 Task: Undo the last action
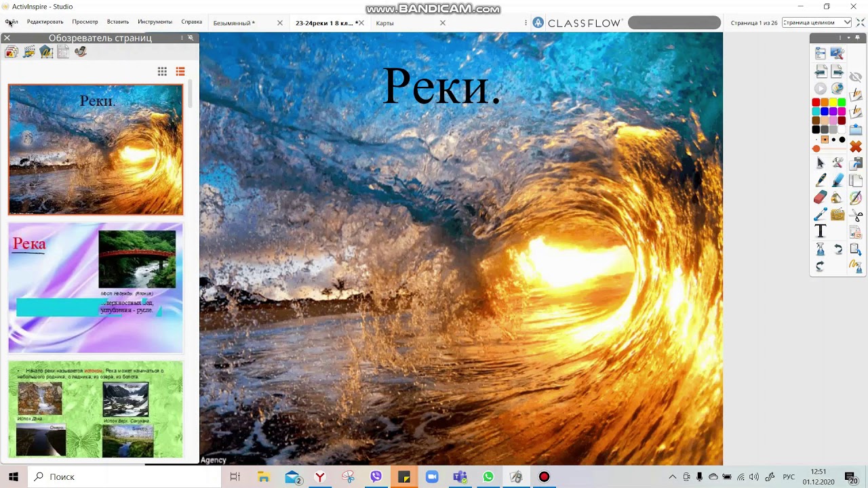pyautogui.click(x=837, y=249)
